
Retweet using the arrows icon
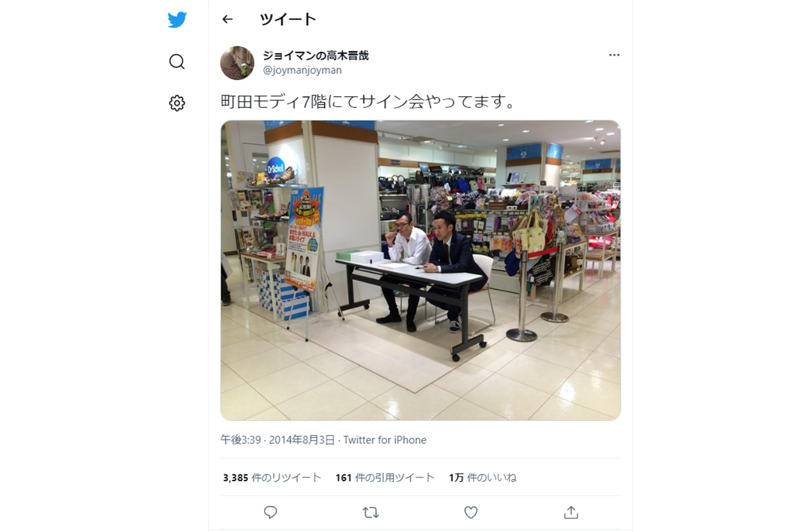click(x=370, y=513)
